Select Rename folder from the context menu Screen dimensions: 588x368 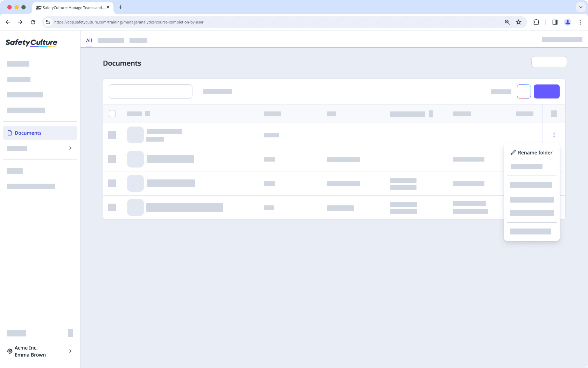[x=535, y=152]
